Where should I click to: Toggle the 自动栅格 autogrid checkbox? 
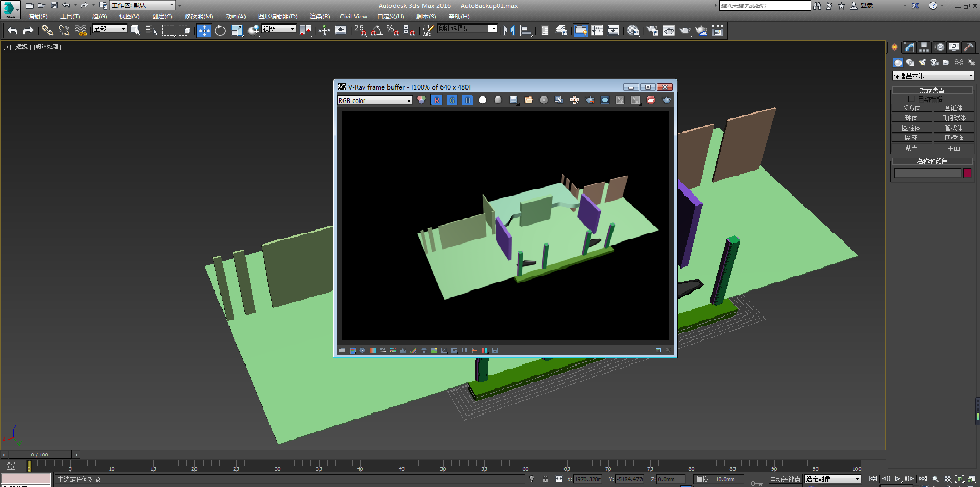(911, 99)
